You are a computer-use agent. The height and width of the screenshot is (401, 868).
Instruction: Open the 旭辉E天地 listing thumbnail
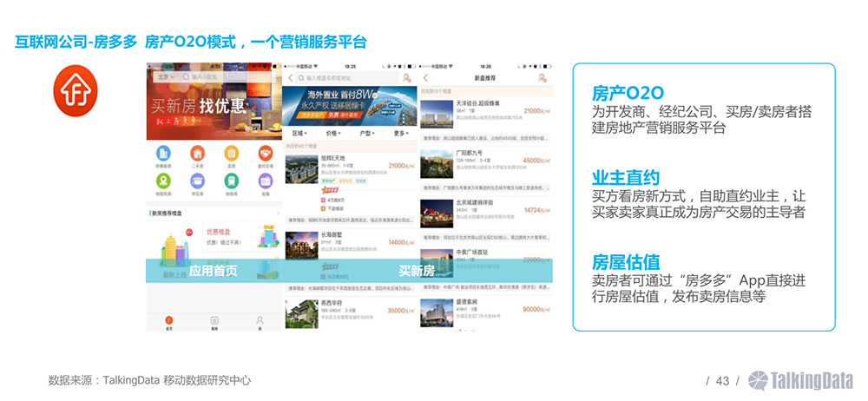point(301,169)
